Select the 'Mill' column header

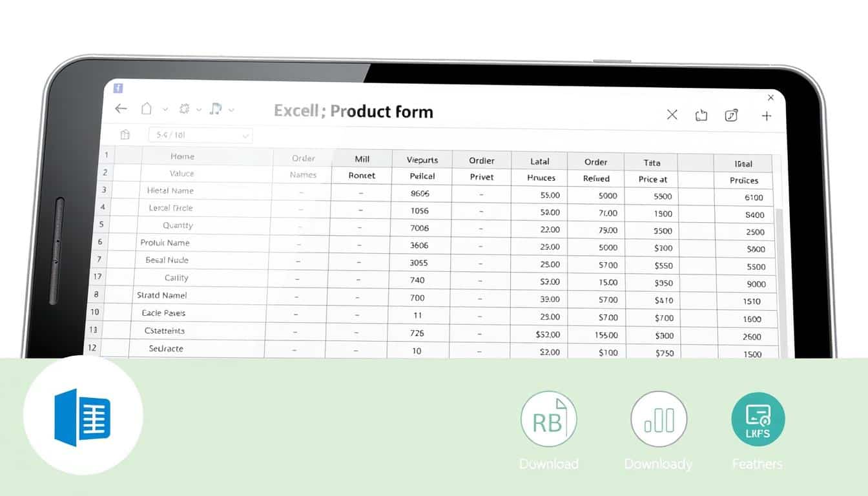point(362,159)
